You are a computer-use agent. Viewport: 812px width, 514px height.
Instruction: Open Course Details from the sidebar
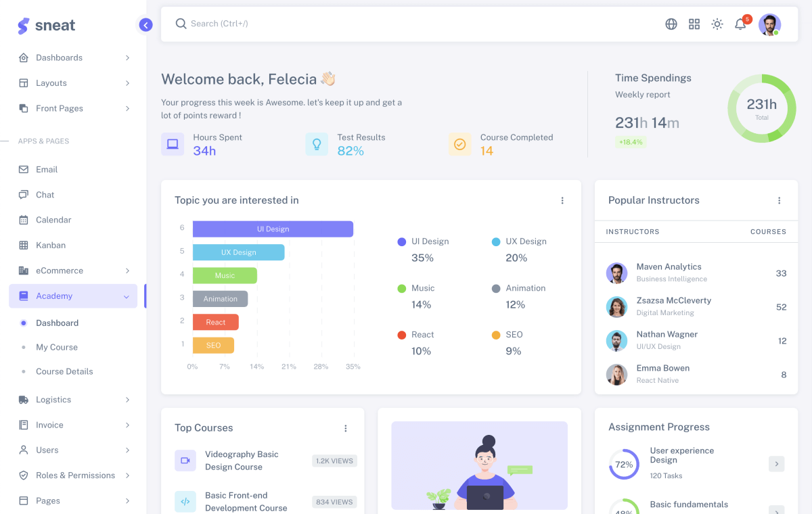click(63, 371)
